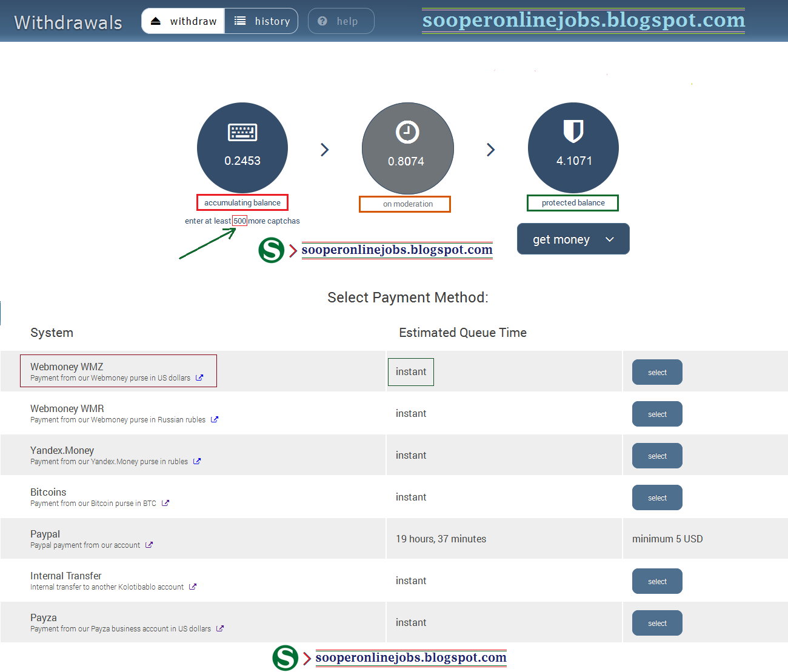Open the external link icon for Internal Transfer
788x672 pixels.
point(193,587)
